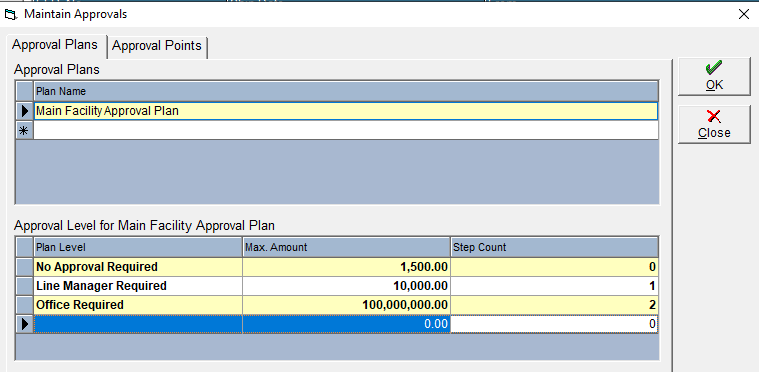
Task: Click the 1,500.00 max amount cell
Action: pyautogui.click(x=346, y=267)
